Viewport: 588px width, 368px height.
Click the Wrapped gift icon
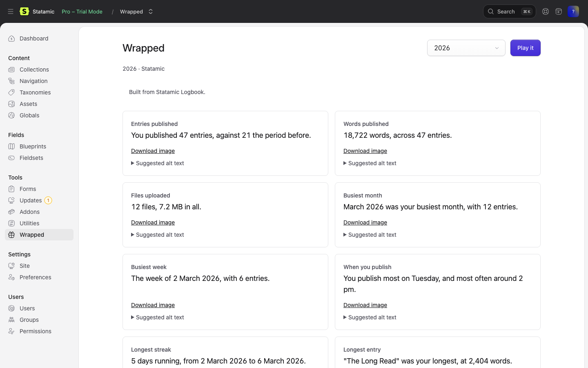(x=11, y=235)
